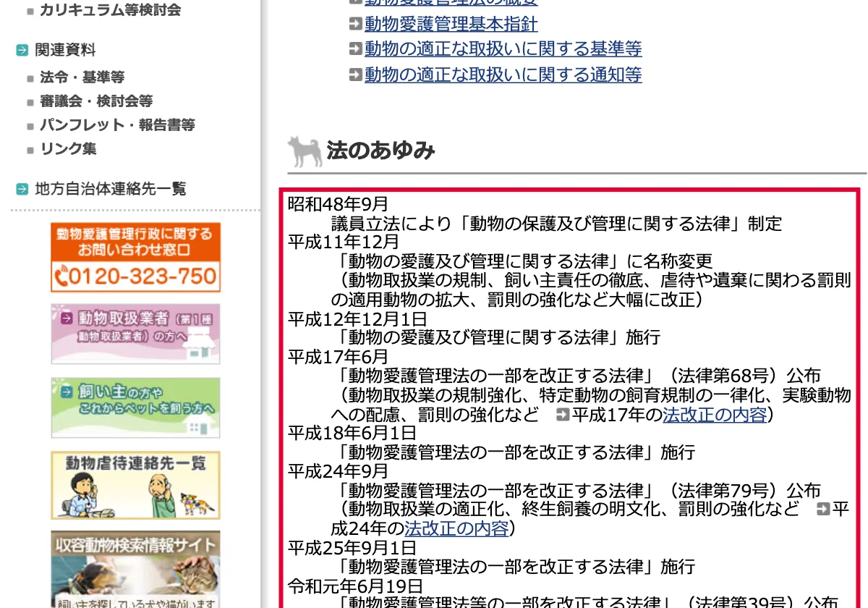Open 地方自治体連絡先一覧 in sidebar
This screenshot has height=608, width=868.
coord(111,189)
